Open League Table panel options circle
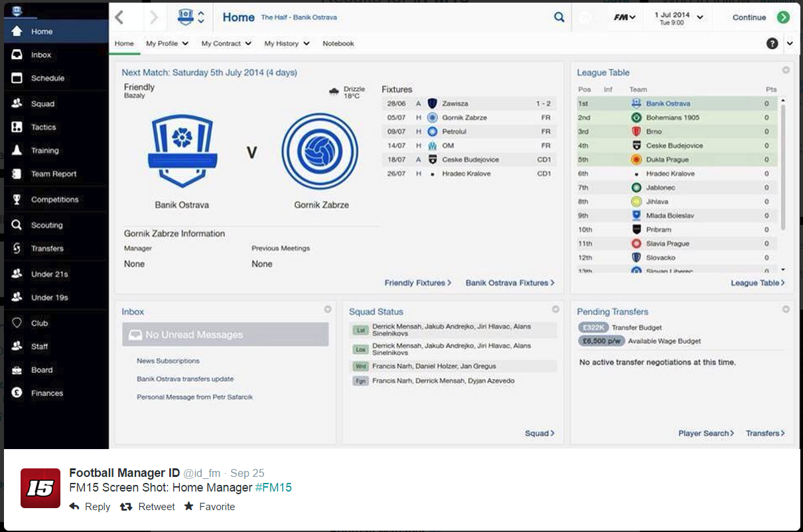Viewport: 803px width, 532px height. coord(786,70)
